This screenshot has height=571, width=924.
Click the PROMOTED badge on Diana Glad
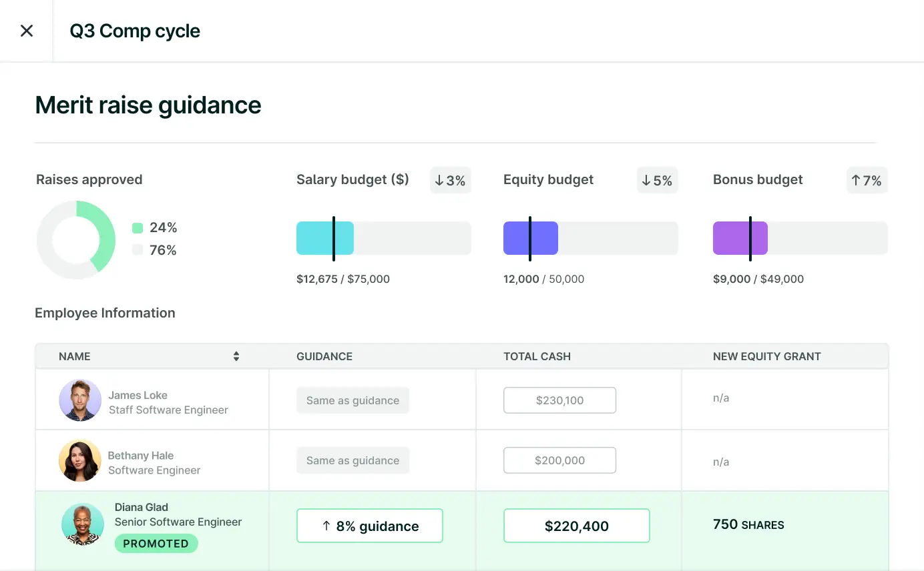pyautogui.click(x=156, y=544)
